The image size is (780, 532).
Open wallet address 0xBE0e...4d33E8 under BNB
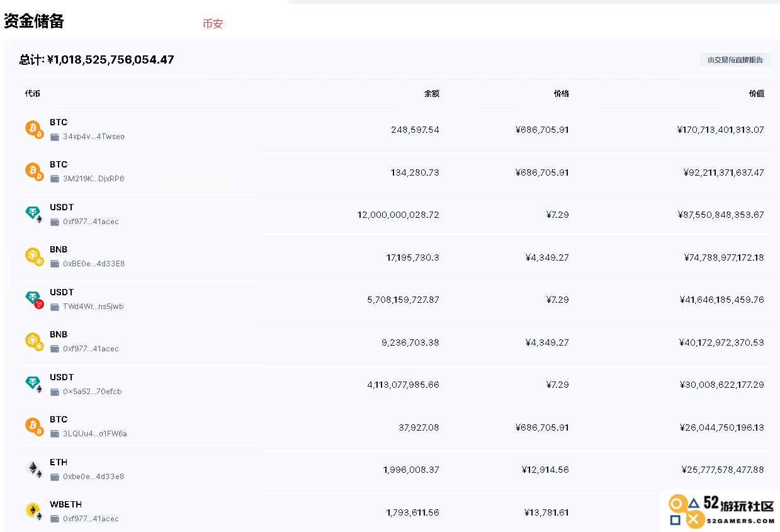pos(94,264)
